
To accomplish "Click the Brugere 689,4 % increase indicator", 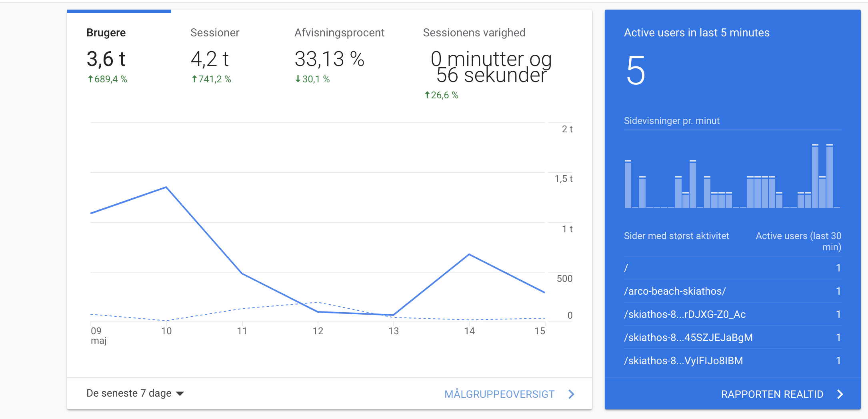I will [x=107, y=79].
